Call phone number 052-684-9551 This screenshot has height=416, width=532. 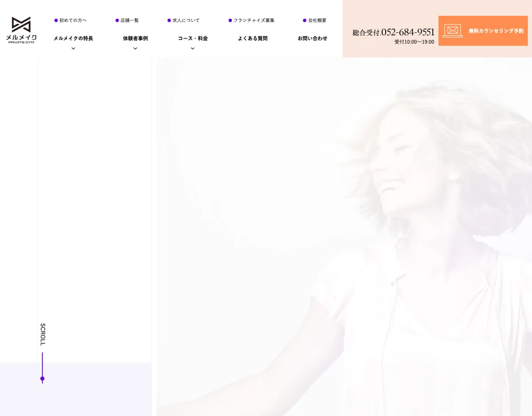pyautogui.click(x=407, y=32)
